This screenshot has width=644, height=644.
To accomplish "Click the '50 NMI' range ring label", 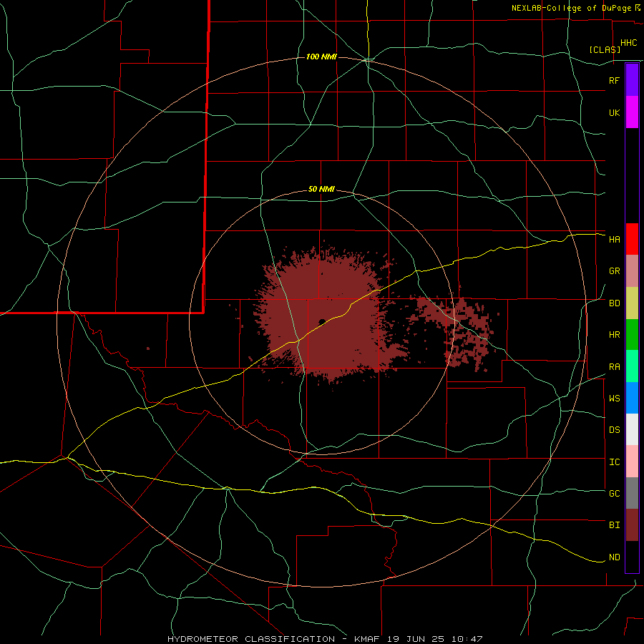I will (x=321, y=189).
